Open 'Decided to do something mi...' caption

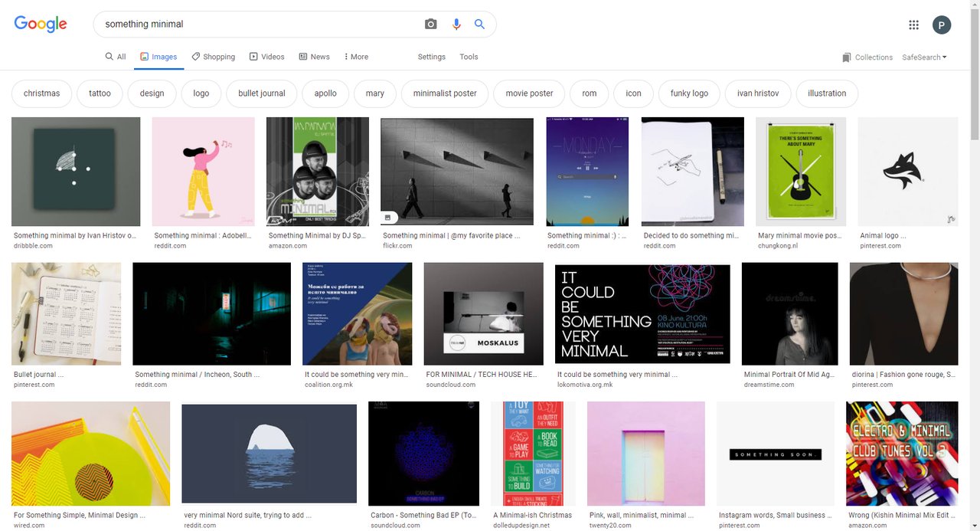click(x=691, y=236)
